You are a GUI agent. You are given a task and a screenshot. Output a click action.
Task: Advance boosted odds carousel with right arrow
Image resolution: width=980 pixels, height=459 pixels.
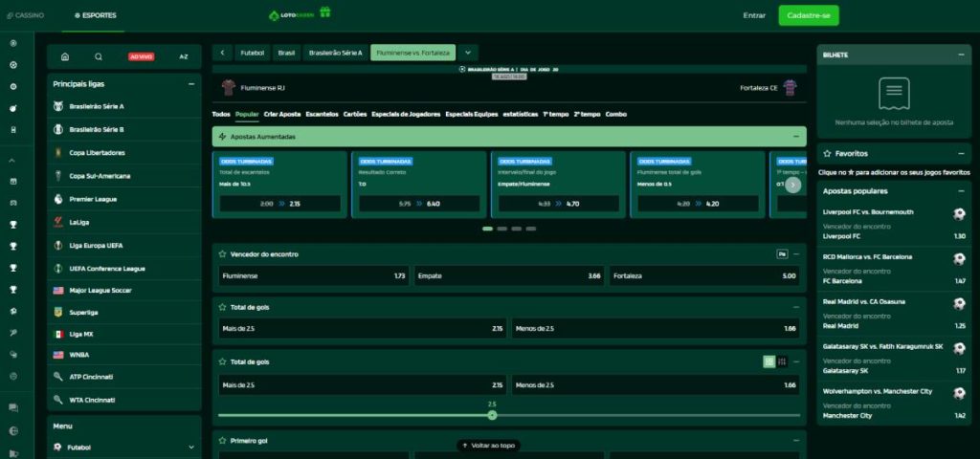coord(792,185)
